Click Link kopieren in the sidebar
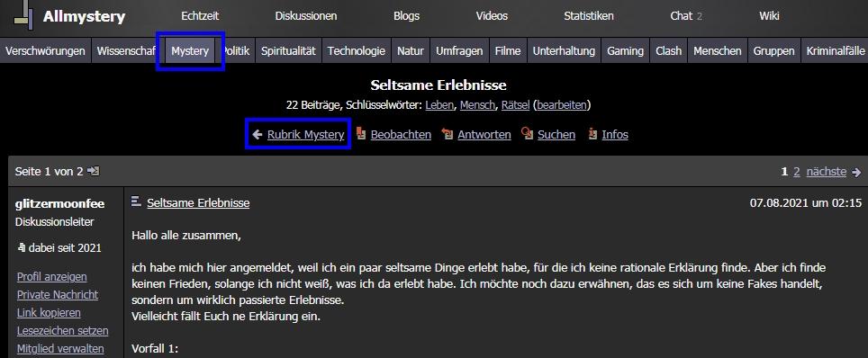The height and width of the screenshot is (358, 868). click(49, 313)
